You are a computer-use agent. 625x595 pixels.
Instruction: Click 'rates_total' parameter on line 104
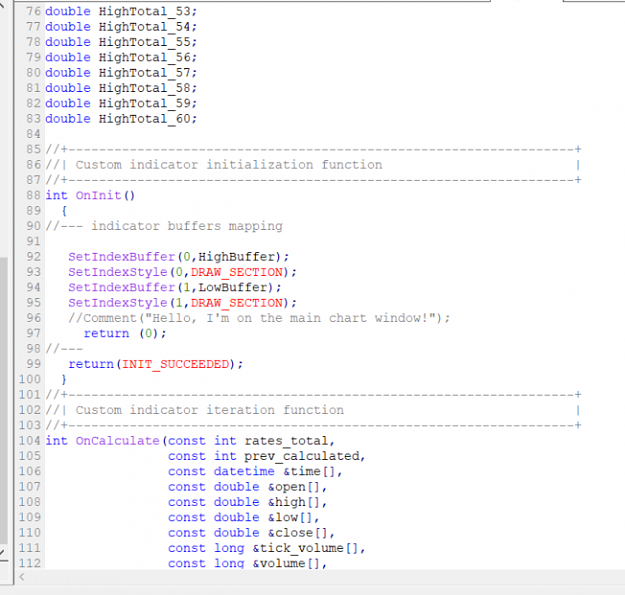[286, 441]
